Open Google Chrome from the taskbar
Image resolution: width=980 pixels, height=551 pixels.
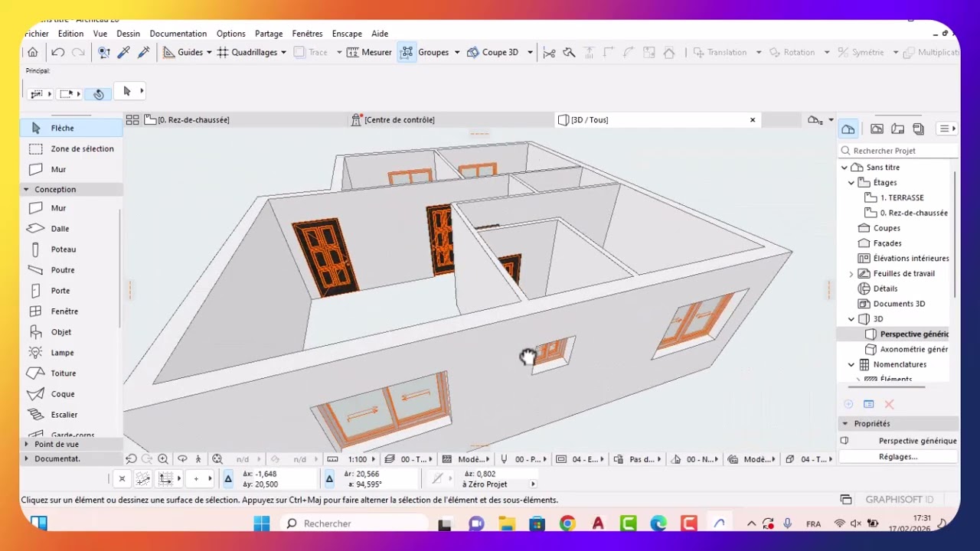[567, 523]
